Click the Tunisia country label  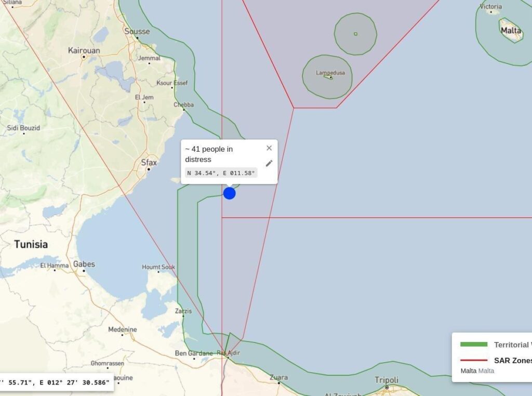[31, 244]
